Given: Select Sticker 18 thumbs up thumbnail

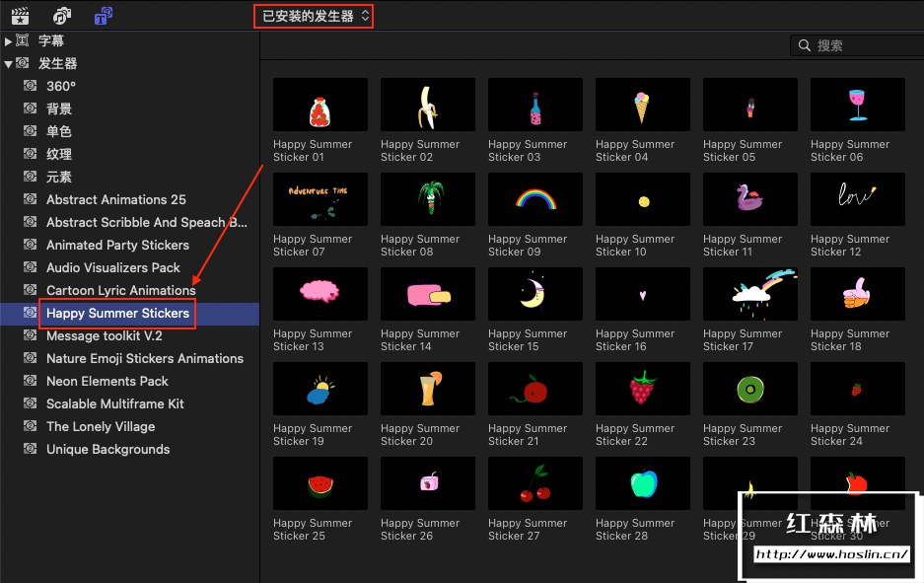Looking at the screenshot, I should [858, 294].
